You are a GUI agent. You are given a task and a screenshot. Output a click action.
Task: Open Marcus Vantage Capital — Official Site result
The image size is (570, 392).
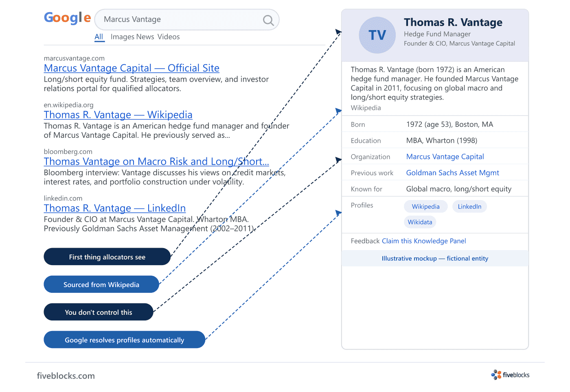click(x=132, y=68)
